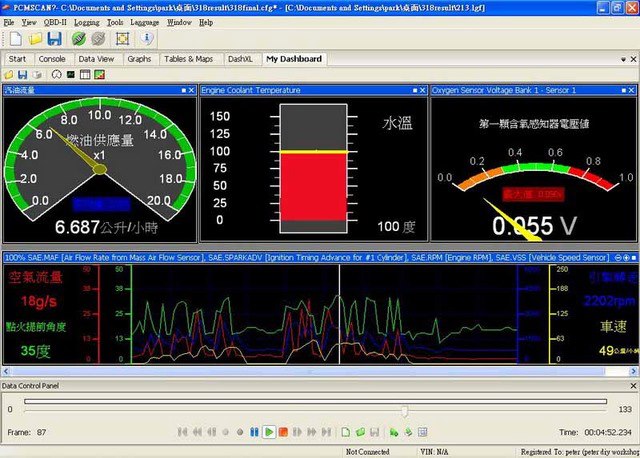640x458 pixels.
Task: Open the Logging menu
Action: click(86, 21)
